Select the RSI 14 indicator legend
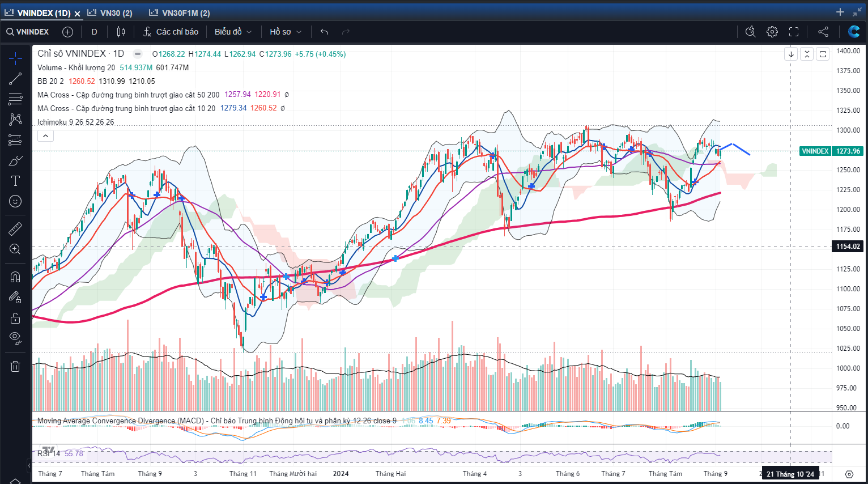Image resolution: width=868 pixels, height=484 pixels. (49, 453)
